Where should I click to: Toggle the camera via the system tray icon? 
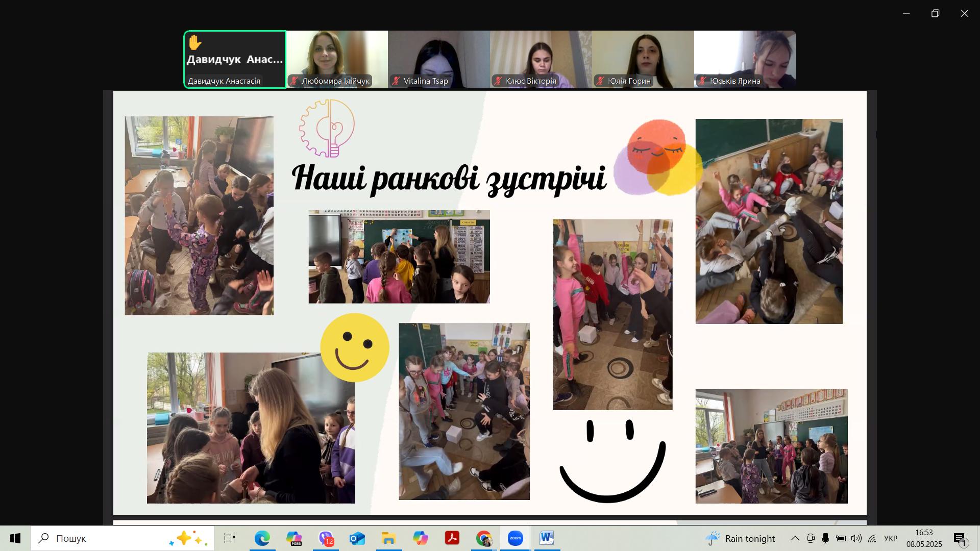[811, 538]
